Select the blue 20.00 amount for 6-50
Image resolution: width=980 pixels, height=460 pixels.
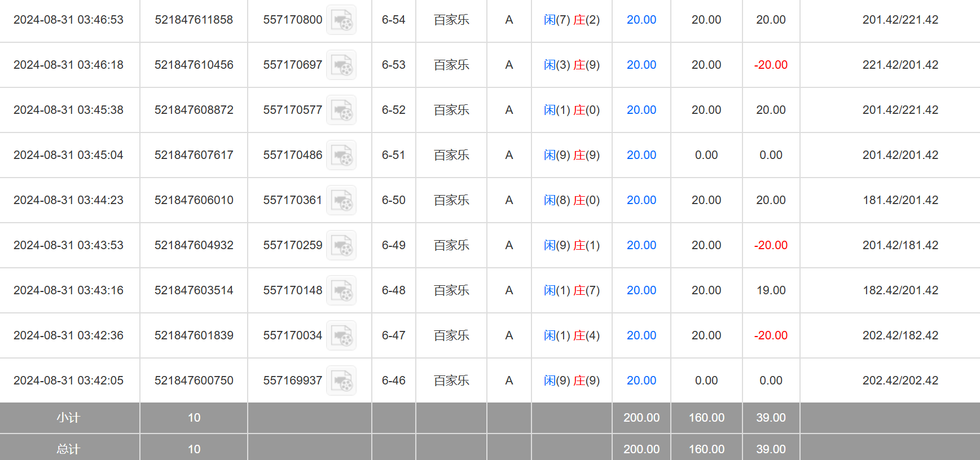click(x=641, y=200)
